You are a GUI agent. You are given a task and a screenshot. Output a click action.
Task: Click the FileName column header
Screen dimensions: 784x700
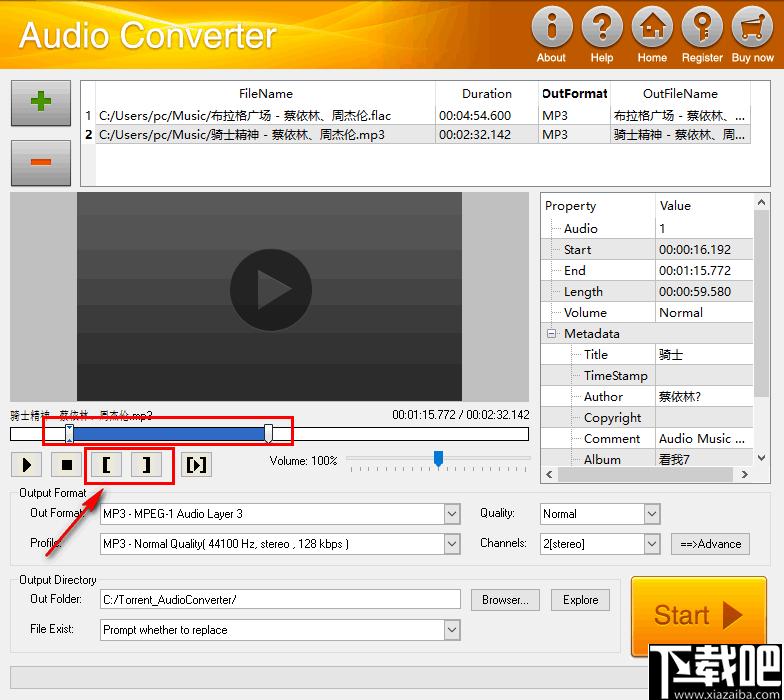point(266,94)
